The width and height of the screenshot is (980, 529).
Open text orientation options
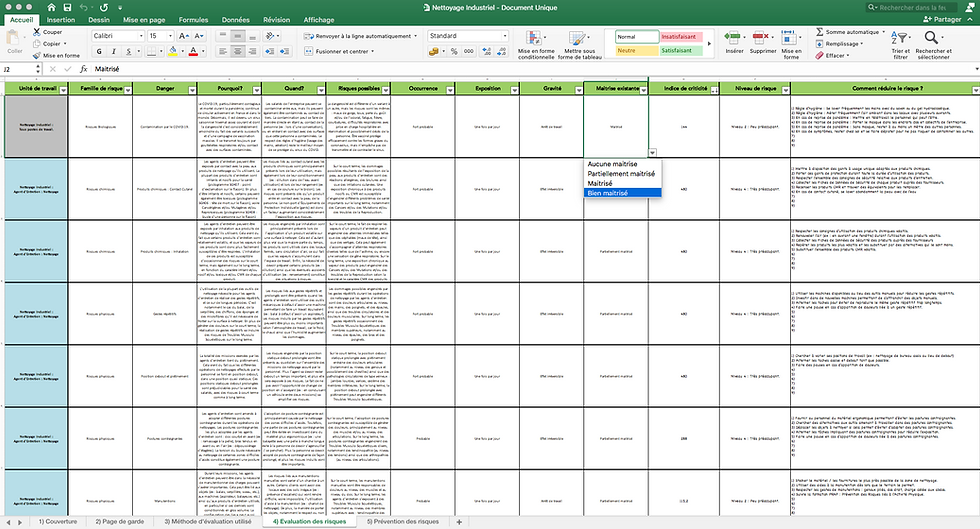271,36
